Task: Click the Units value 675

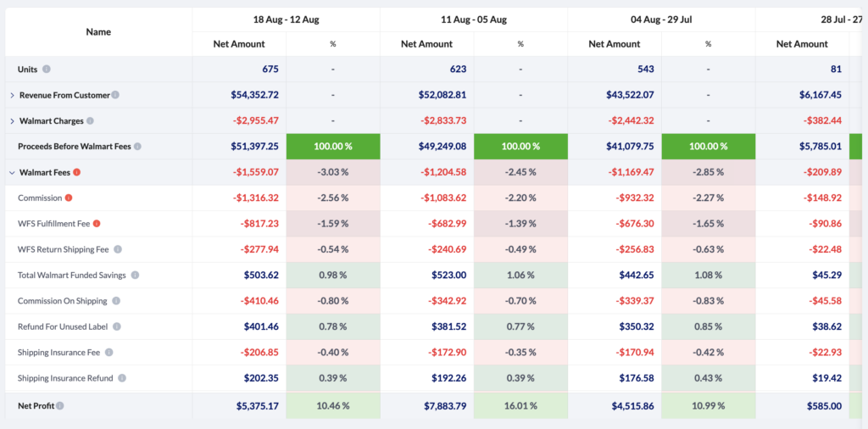Action: [270, 70]
